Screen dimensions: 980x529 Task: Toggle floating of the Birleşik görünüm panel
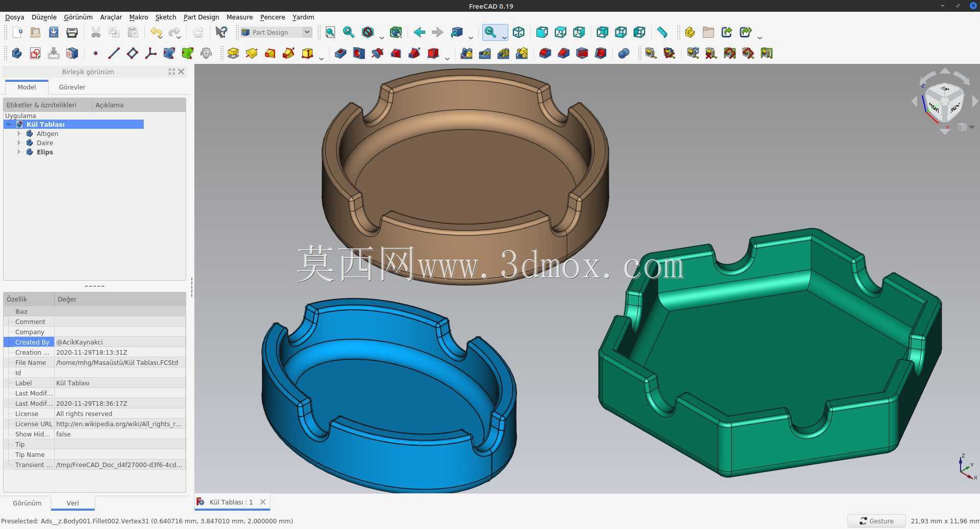[x=172, y=72]
